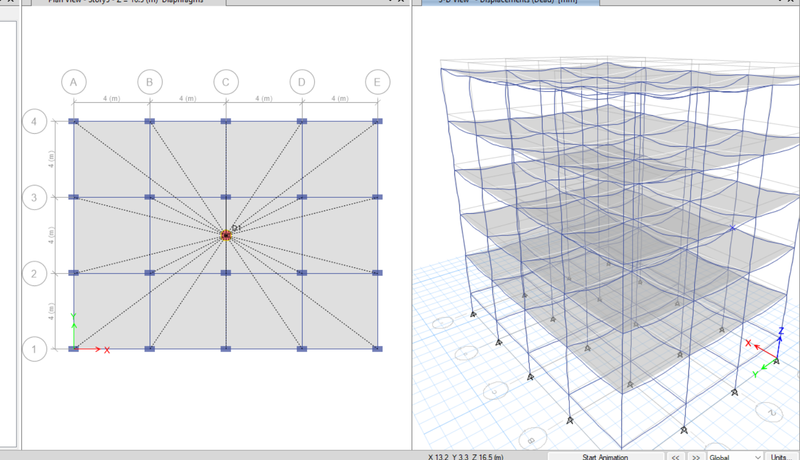Viewport: 800px width, 460px height.
Task: Switch to the 3-D View Displacements tab
Action: (x=510, y=2)
